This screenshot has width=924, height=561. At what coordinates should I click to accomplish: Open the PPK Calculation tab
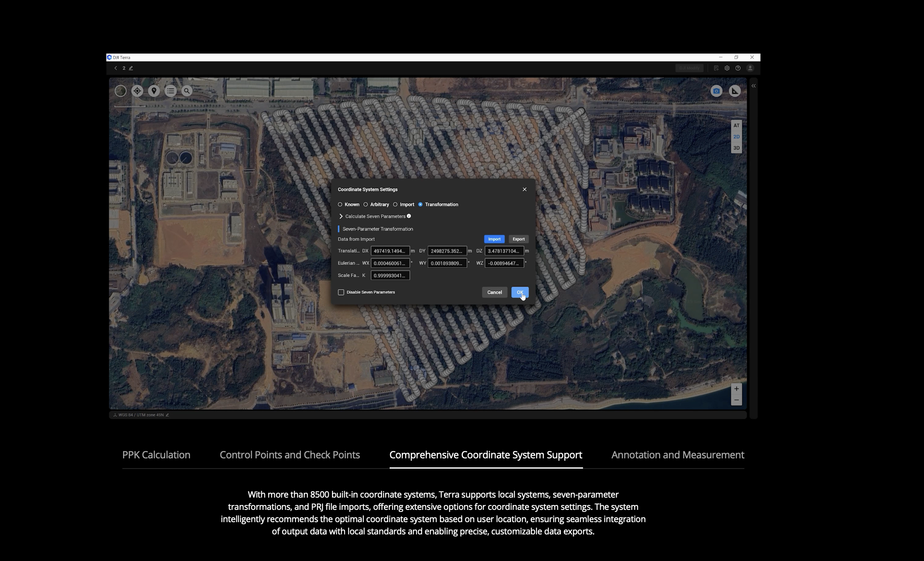click(156, 455)
